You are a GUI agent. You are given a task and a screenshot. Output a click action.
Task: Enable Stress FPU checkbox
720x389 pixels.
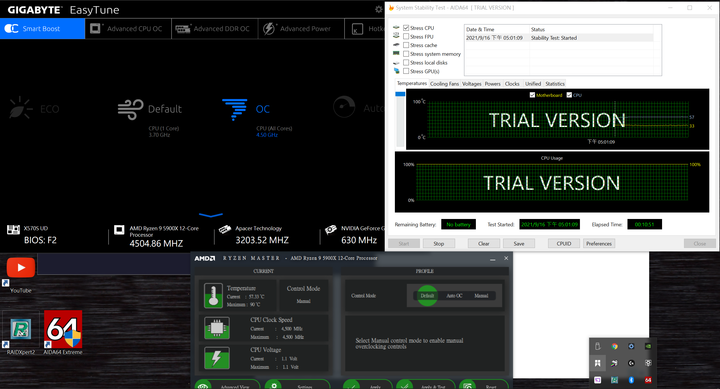[406, 37]
